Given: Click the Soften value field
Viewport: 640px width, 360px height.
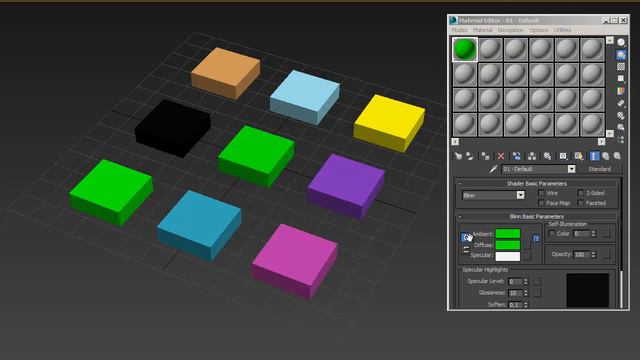Looking at the screenshot, I should (515, 305).
